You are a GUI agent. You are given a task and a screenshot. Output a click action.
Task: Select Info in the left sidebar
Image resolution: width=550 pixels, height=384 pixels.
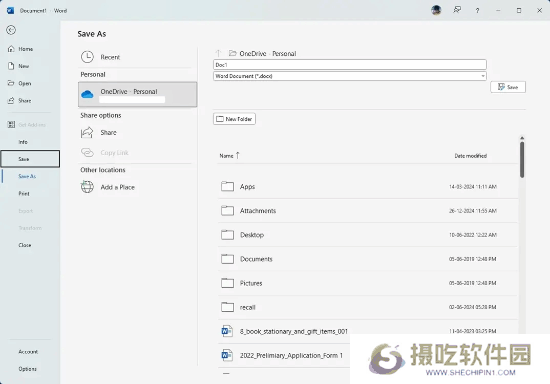click(23, 142)
